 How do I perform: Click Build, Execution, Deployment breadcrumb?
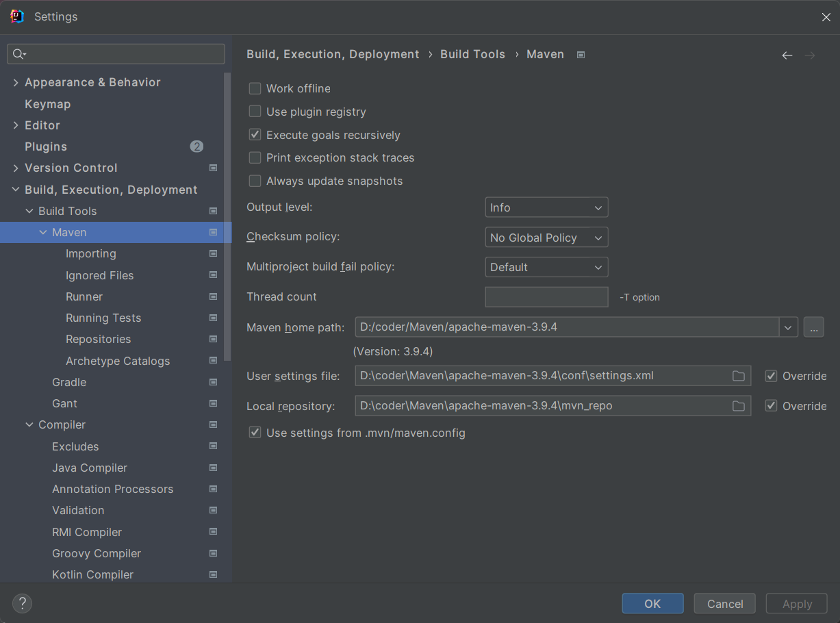(333, 54)
